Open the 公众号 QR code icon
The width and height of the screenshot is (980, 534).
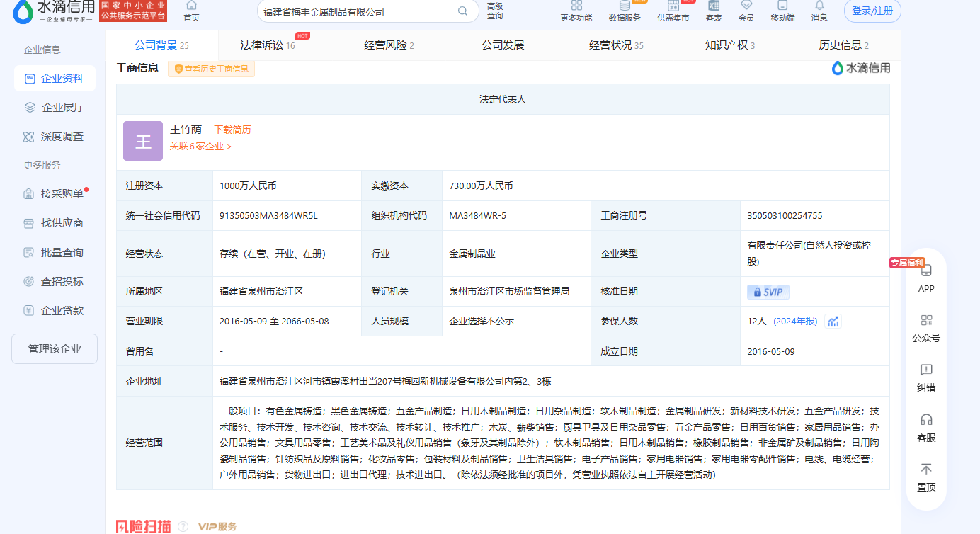click(926, 321)
